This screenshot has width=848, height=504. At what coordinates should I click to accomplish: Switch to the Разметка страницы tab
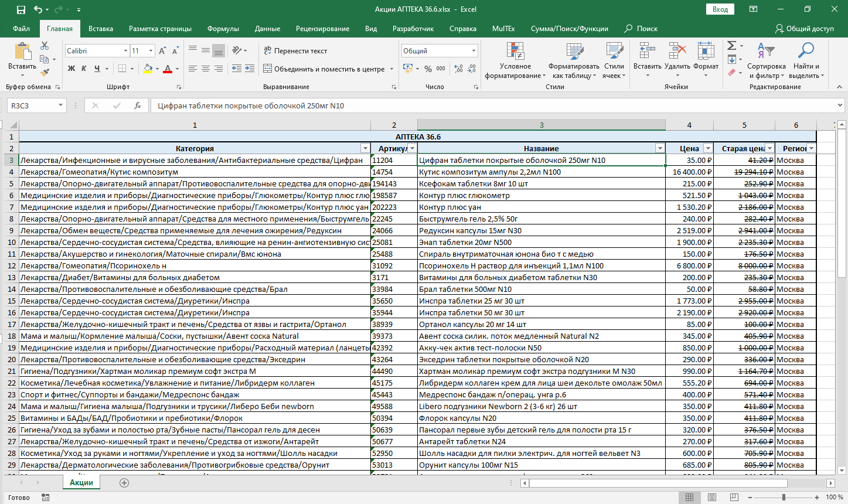[160, 29]
